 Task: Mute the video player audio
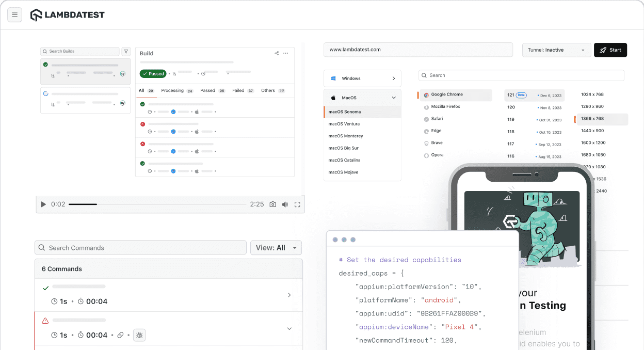285,204
